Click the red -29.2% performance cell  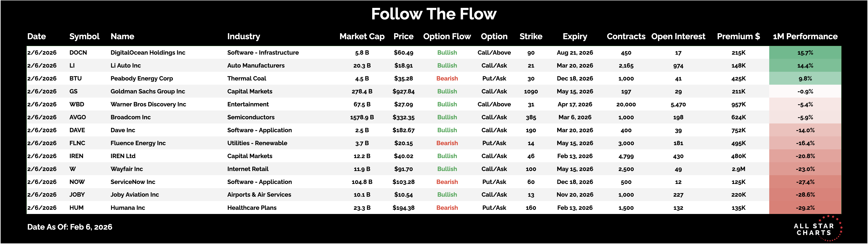coord(805,208)
